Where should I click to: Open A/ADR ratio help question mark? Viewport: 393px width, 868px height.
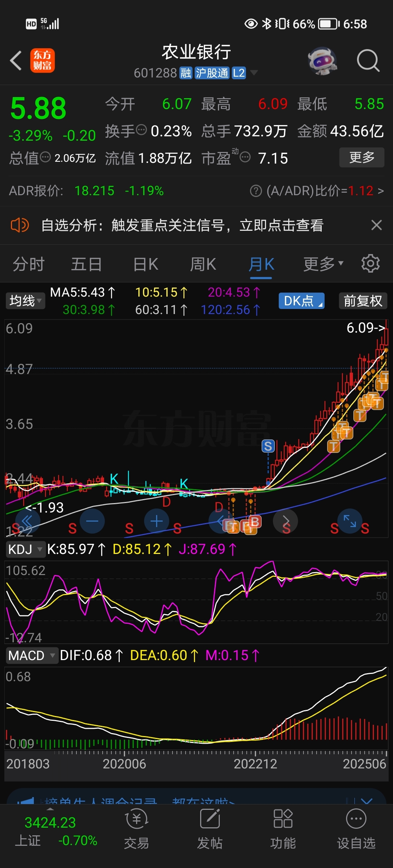point(256,191)
